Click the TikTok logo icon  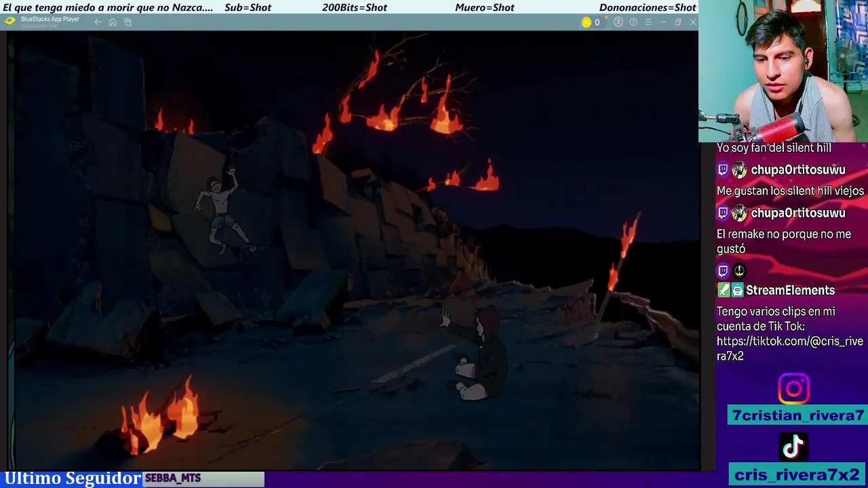(x=793, y=447)
